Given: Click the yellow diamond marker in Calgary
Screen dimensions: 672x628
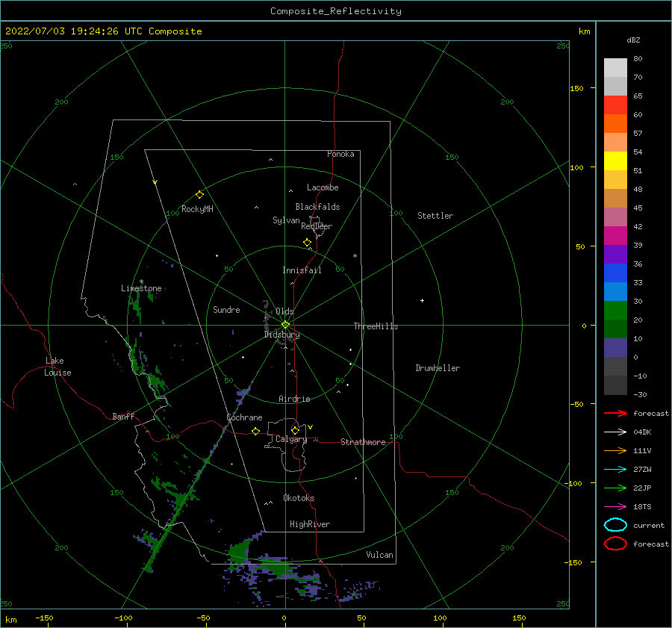Looking at the screenshot, I should point(295,430).
